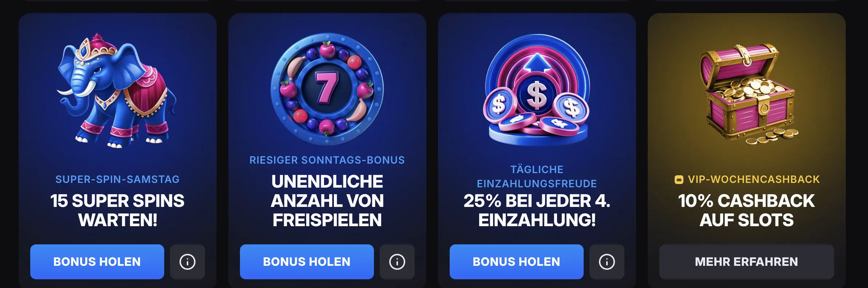Open info for Tägliche Einzahlungsfreude bonus
The height and width of the screenshot is (288, 868).
tap(607, 262)
